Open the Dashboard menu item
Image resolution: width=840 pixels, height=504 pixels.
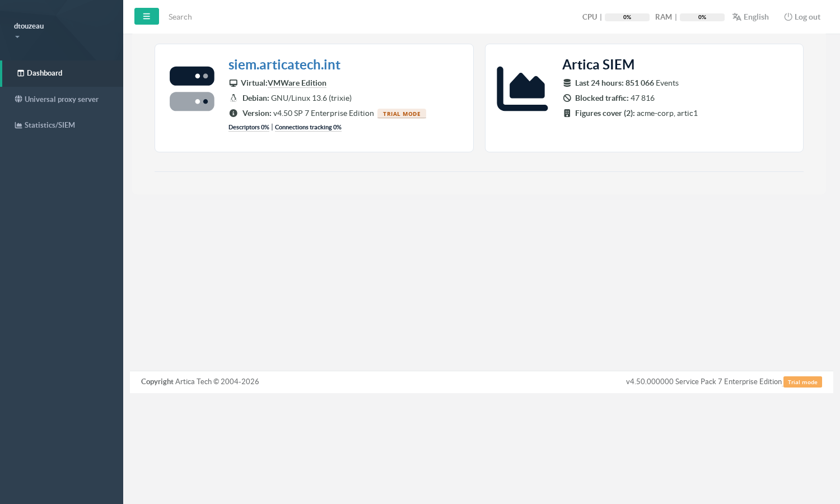pyautogui.click(x=62, y=73)
